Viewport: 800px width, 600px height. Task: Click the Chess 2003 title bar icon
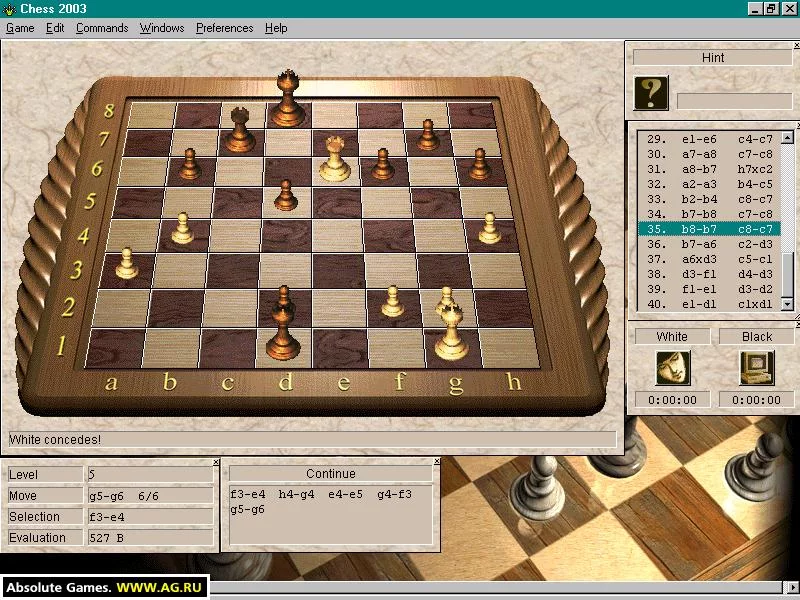[9, 9]
